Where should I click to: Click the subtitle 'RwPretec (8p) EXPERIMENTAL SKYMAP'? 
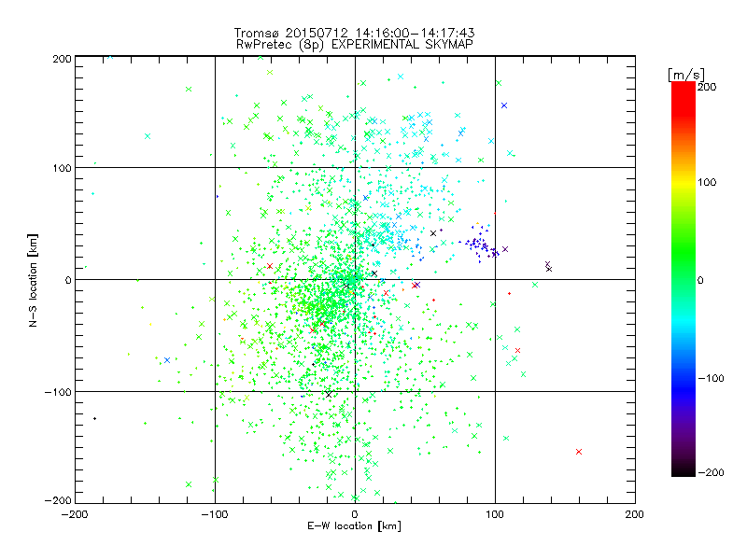[x=355, y=45]
